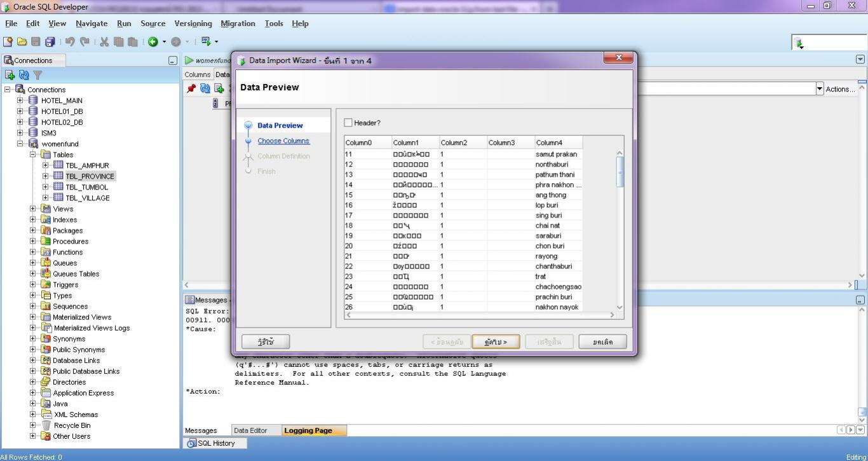Open the File menu
This screenshot has height=461, width=868.
coord(11,24)
